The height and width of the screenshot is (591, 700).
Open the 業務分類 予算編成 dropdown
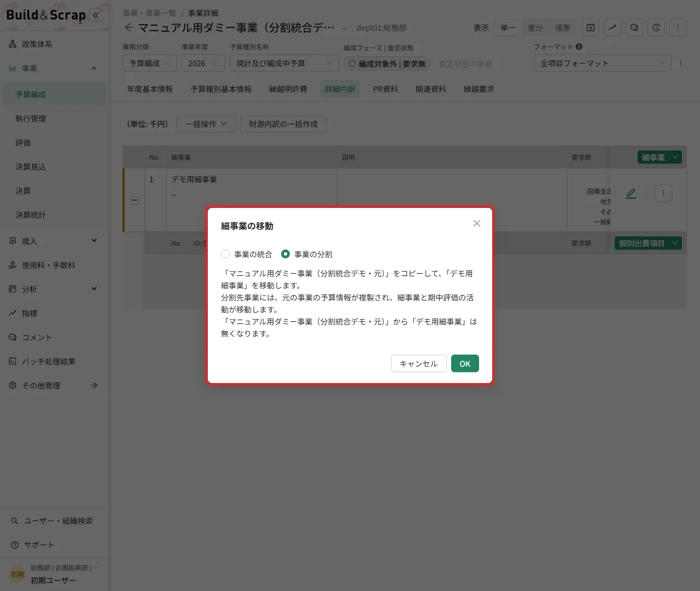pyautogui.click(x=150, y=63)
